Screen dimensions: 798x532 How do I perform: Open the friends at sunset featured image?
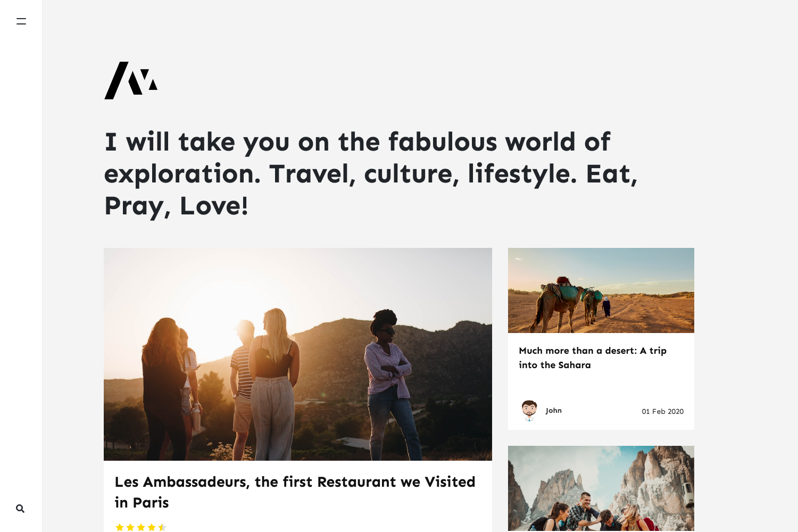(298, 354)
